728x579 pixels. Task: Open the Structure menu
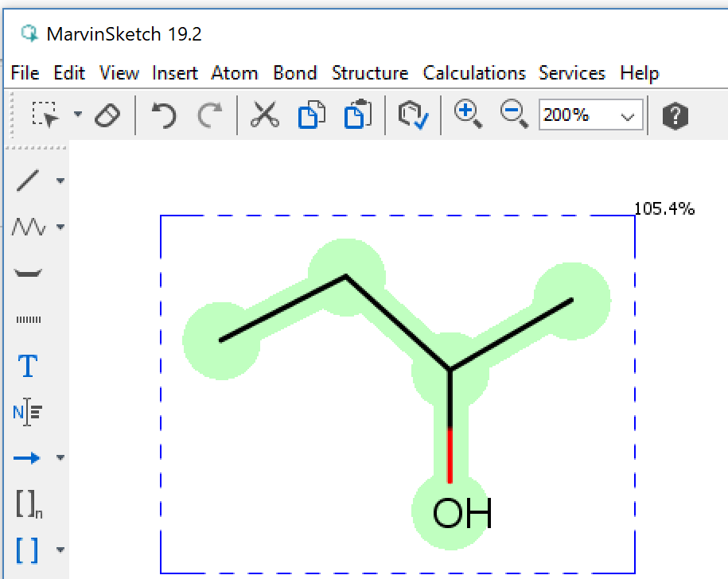click(370, 73)
